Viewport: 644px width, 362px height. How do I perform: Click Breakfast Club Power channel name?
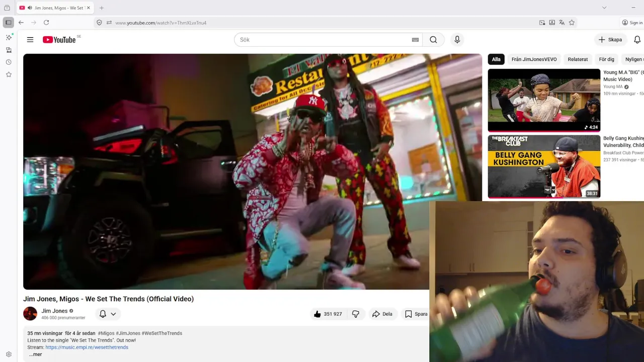coord(623,153)
